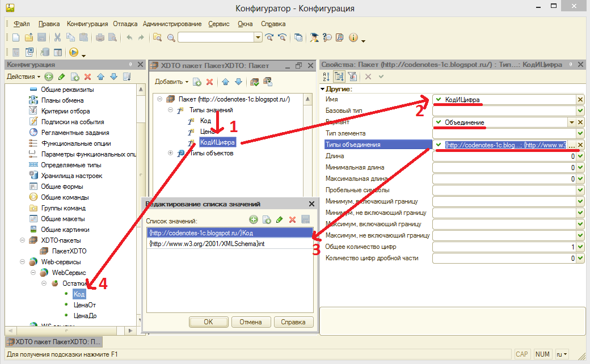Click the Find next icon after search box
Image resolution: width=590 pixels, height=364 pixels.
click(269, 37)
